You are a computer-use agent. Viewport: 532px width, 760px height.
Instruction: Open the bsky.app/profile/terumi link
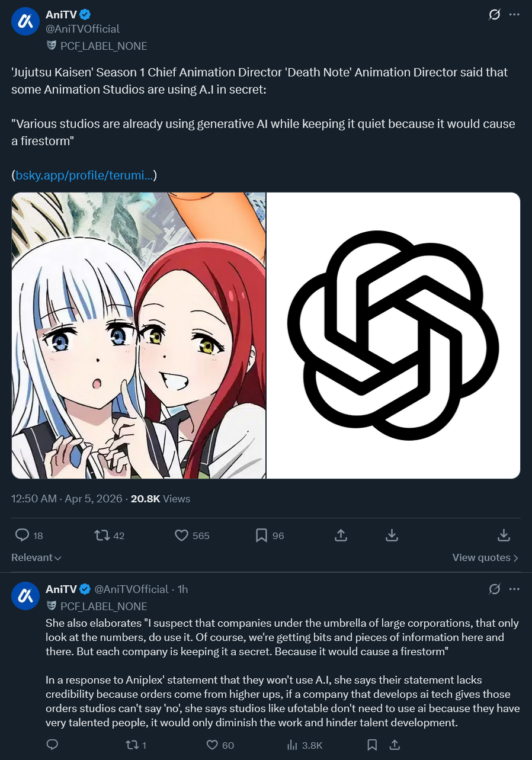[84, 175]
